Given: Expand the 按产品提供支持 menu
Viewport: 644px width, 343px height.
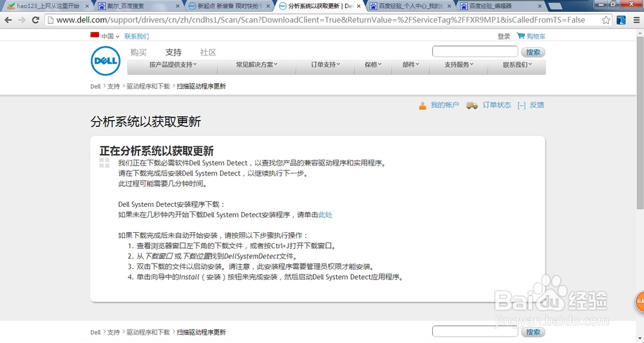Looking at the screenshot, I should pyautogui.click(x=173, y=64).
